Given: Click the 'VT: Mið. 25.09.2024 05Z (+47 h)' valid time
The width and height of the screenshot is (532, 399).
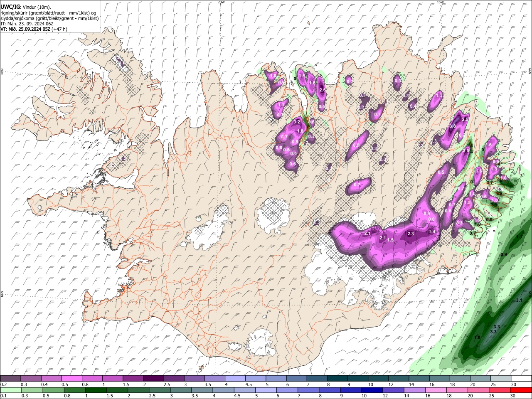Looking at the screenshot, I should pos(34,29).
